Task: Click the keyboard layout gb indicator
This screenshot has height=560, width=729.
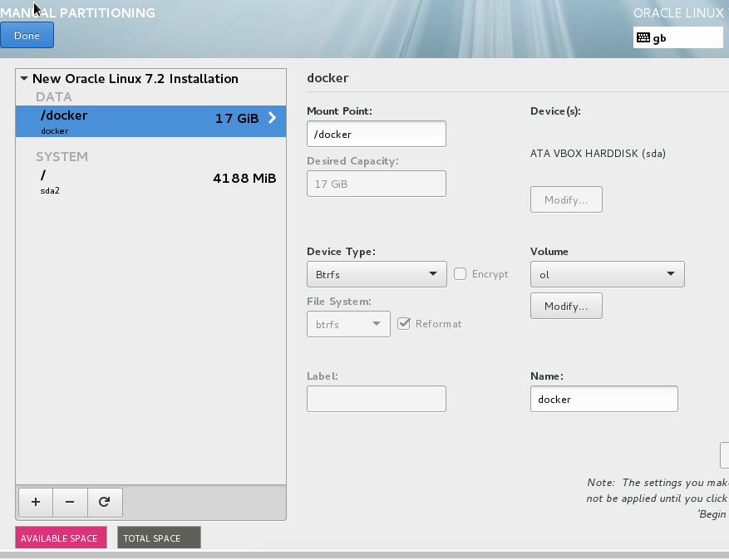Action: coord(677,37)
